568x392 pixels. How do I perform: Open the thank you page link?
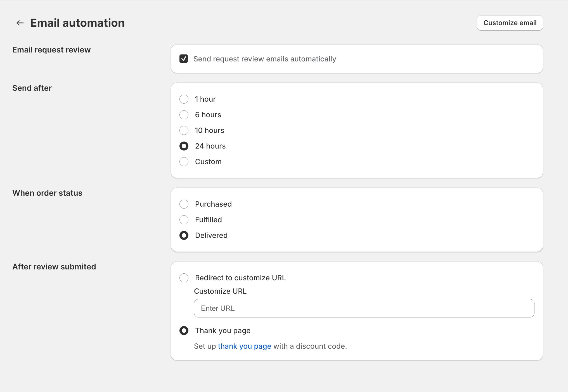tap(245, 346)
